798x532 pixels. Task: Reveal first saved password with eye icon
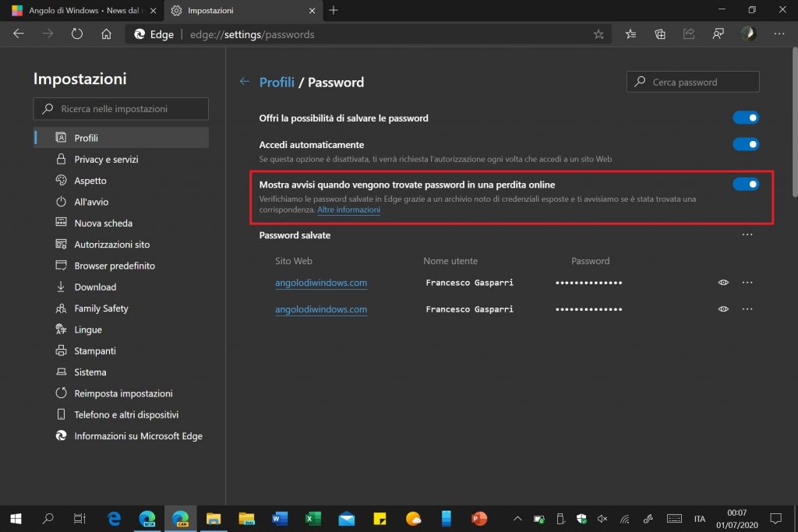[x=723, y=283]
